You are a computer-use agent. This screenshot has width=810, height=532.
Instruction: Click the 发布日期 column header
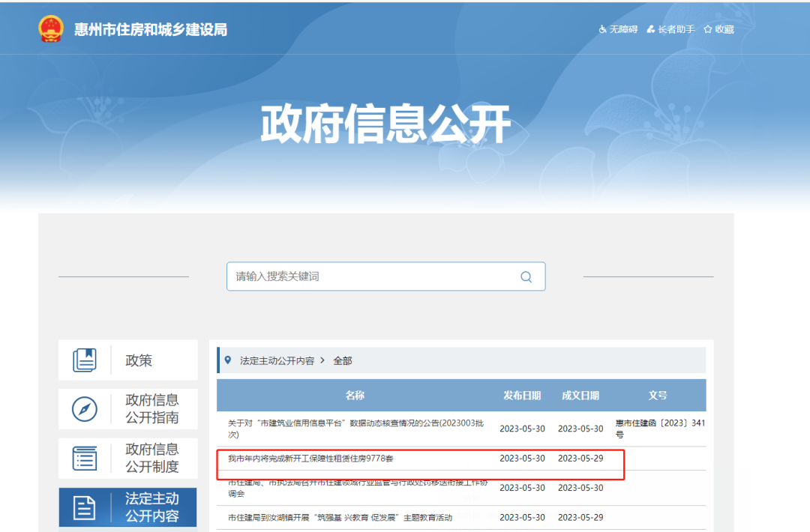tap(522, 396)
